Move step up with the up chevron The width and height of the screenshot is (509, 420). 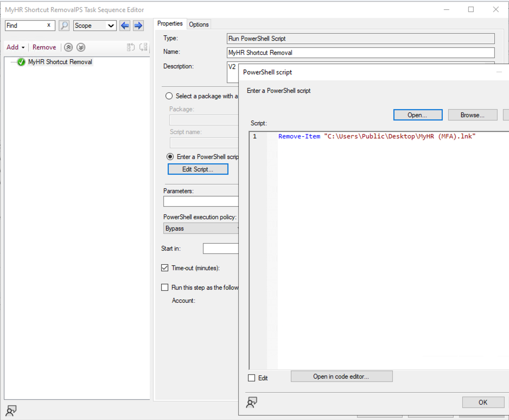[68, 47]
